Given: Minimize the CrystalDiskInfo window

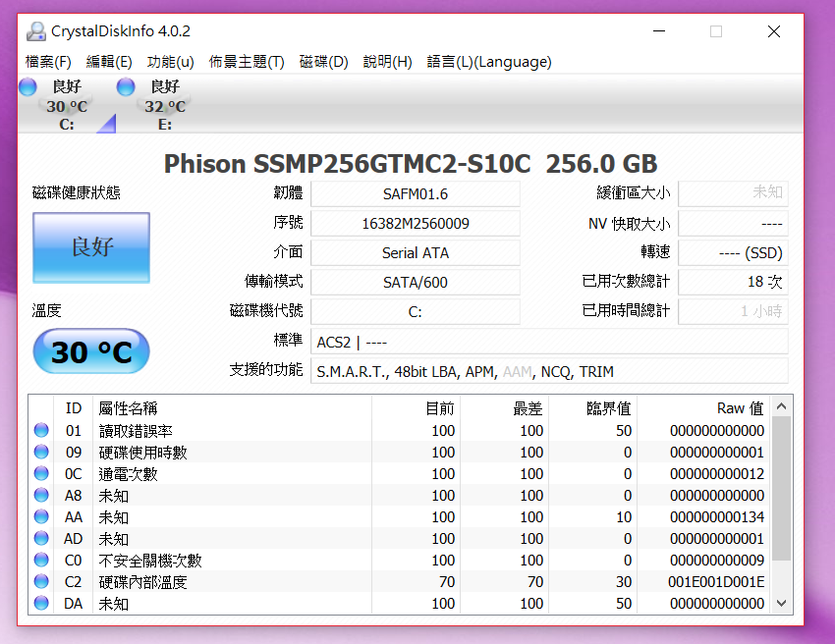Looking at the screenshot, I should click(x=659, y=31).
